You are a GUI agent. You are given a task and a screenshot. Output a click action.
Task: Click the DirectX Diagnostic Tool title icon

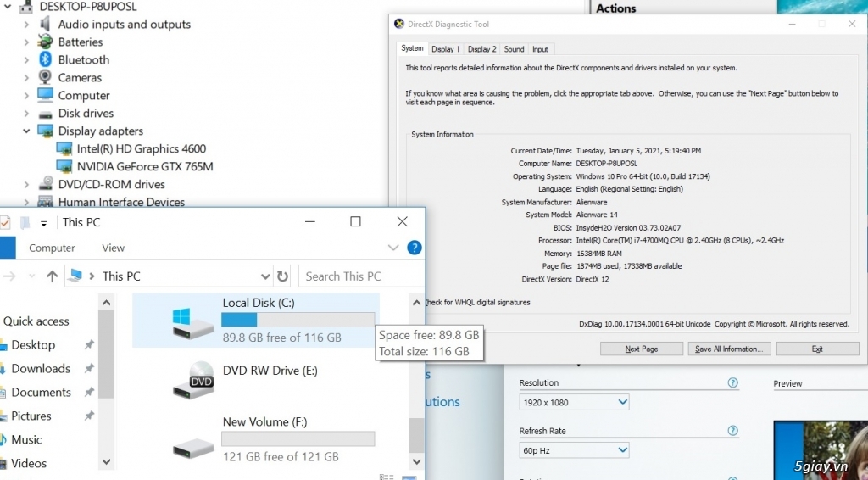point(398,24)
